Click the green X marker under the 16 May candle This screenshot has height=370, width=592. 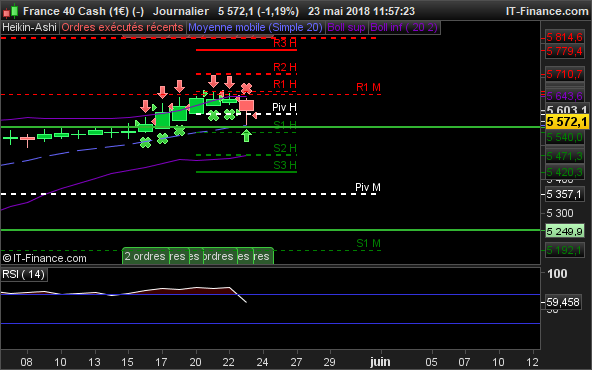145,143
